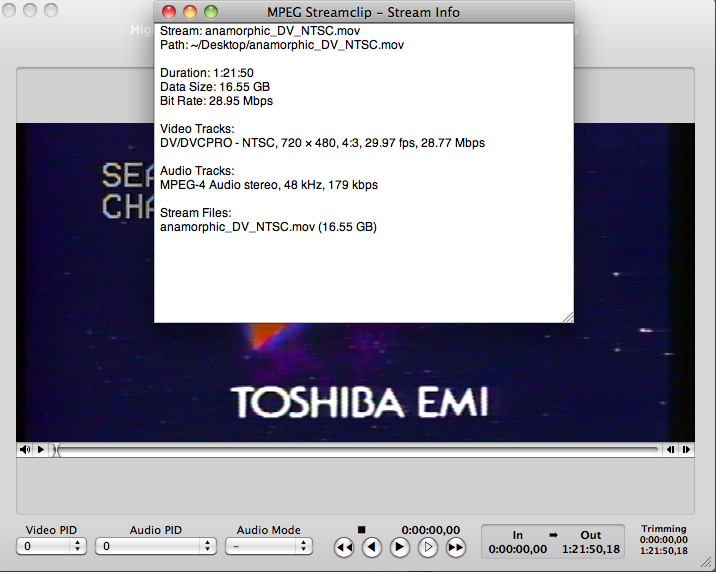Click the anamorphic_DV_NTSC.mov (16.55 GB) stream file

(268, 227)
